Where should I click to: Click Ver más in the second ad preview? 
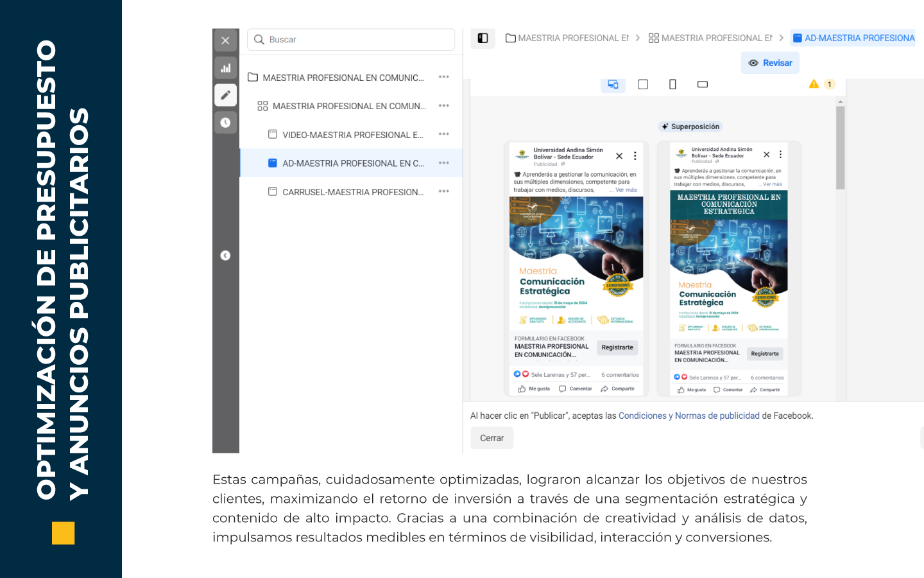tap(772, 184)
